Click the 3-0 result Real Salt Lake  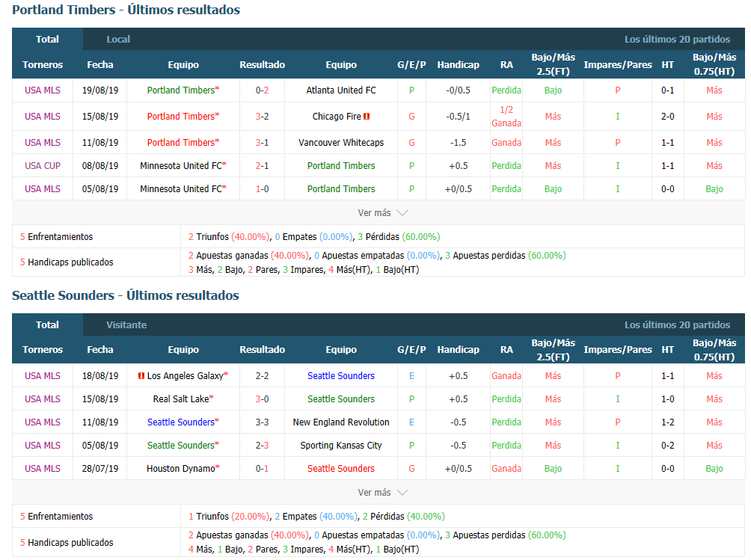pyautogui.click(x=262, y=399)
